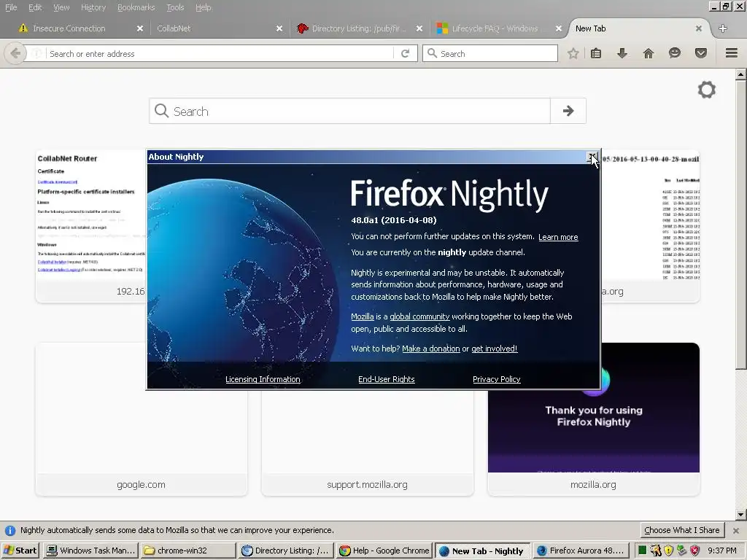Viewport: 747px width, 560px height.
Task: Open new tab page gear settings
Action: (x=706, y=90)
